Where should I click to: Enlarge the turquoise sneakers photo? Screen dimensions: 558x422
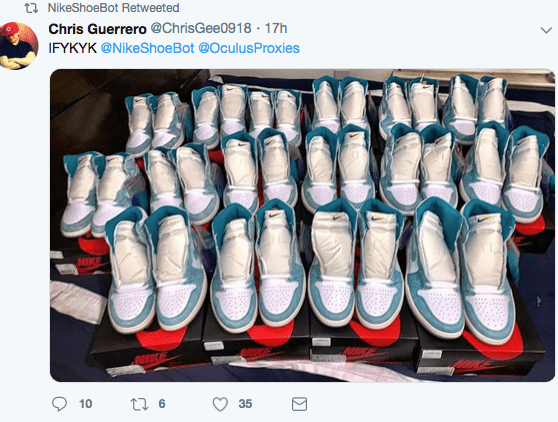[x=302, y=225]
